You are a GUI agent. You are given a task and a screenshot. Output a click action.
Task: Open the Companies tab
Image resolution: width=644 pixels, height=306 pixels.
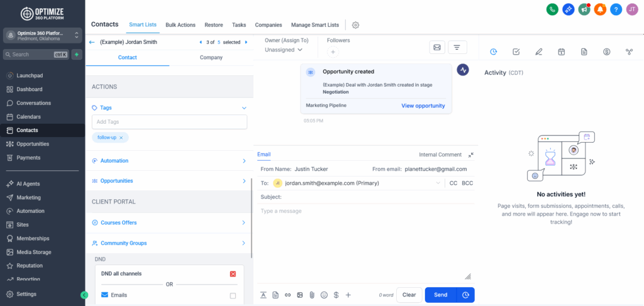coord(269,25)
